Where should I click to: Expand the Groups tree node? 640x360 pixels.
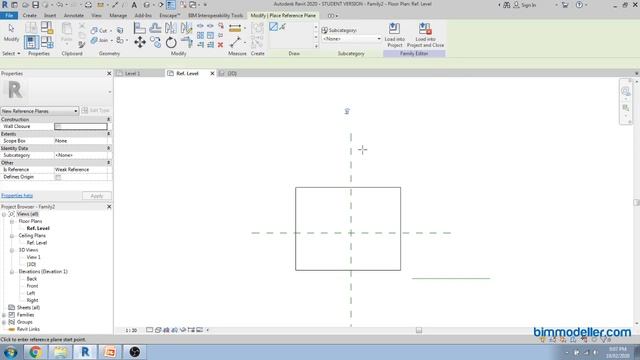click(4, 322)
